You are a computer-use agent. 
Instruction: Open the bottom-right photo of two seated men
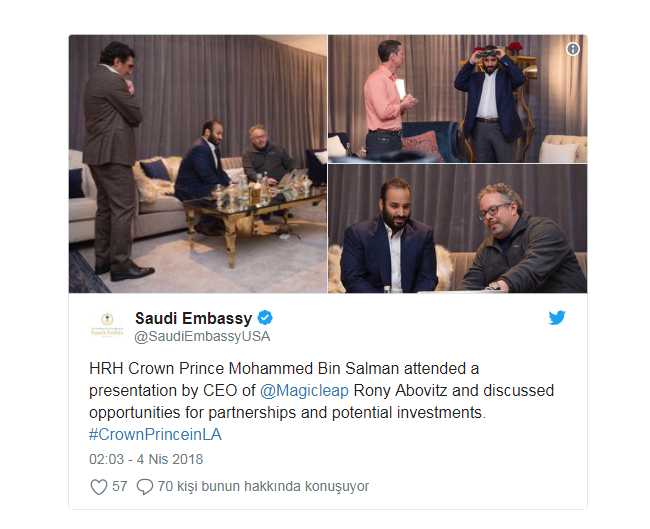click(x=458, y=229)
